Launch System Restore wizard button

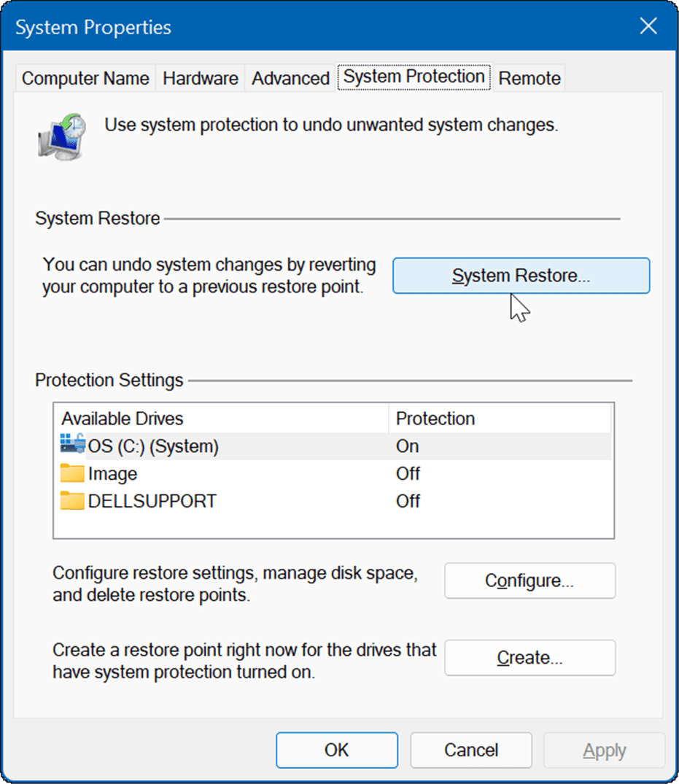(521, 276)
